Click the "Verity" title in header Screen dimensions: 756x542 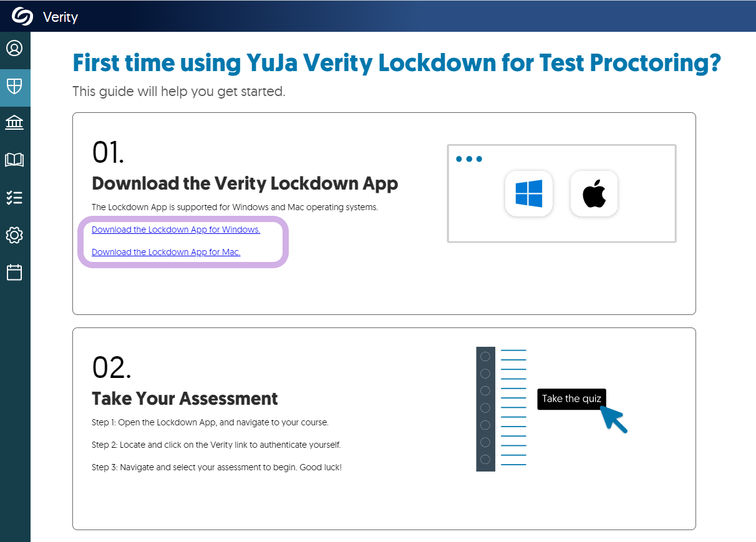pos(61,17)
